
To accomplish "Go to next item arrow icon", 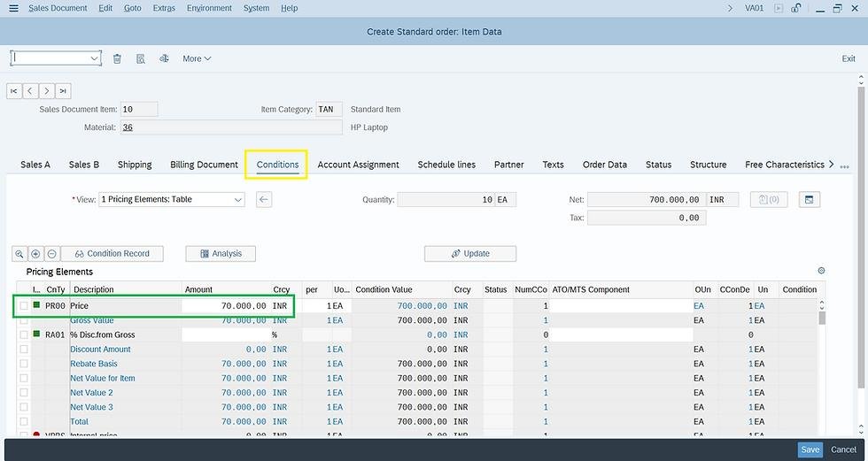I will pyautogui.click(x=46, y=90).
